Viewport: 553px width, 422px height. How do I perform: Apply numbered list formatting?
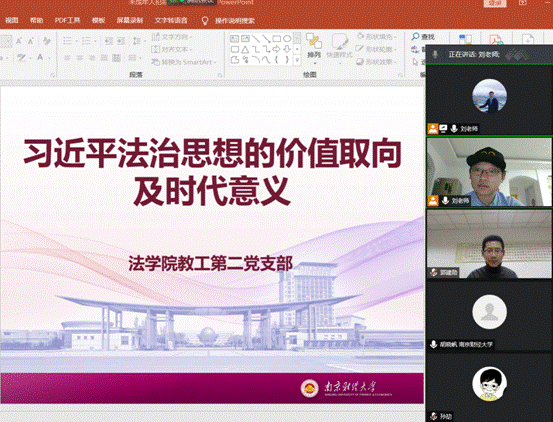[x=86, y=41]
